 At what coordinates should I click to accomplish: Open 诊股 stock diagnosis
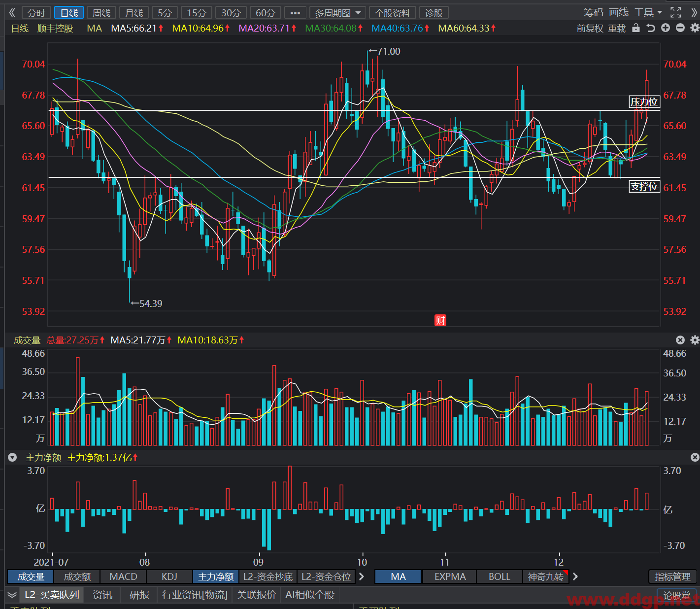point(434,13)
